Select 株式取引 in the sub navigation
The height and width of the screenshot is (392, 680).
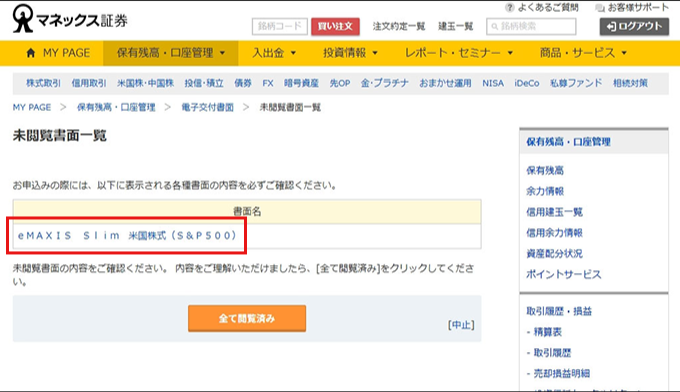point(43,83)
